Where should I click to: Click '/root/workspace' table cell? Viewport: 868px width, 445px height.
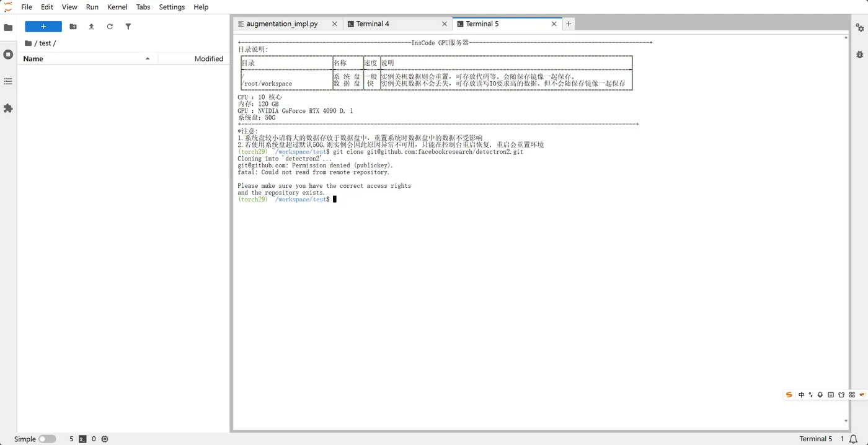point(267,84)
